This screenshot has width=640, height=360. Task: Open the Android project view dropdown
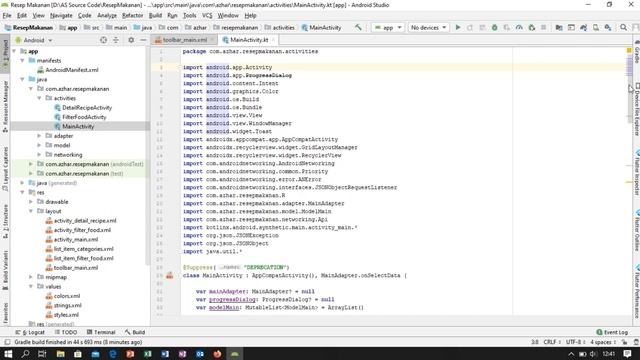34,40
